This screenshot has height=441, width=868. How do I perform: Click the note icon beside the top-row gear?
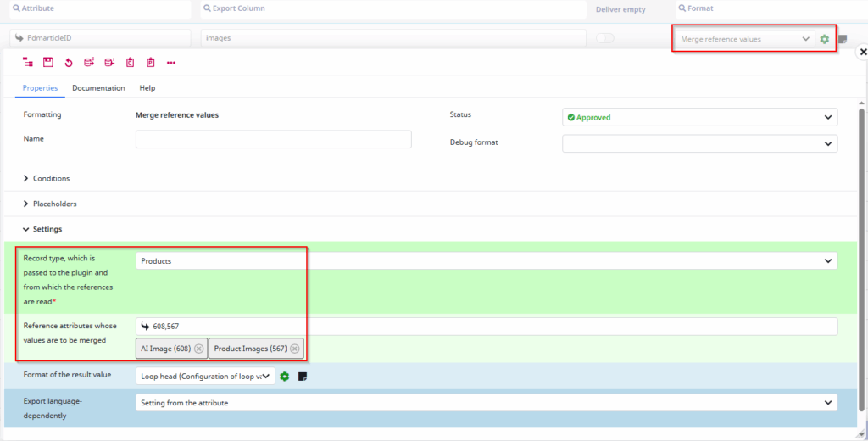(x=843, y=39)
